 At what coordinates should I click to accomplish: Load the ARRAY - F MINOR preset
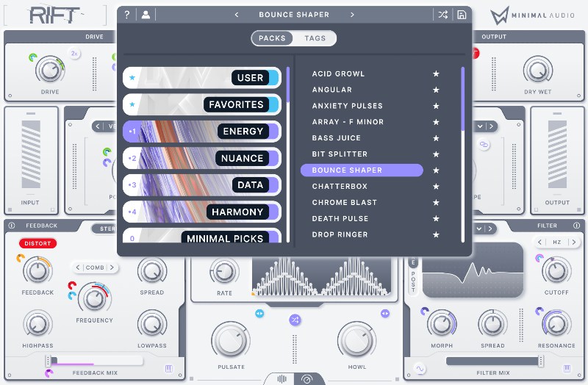pyautogui.click(x=348, y=122)
